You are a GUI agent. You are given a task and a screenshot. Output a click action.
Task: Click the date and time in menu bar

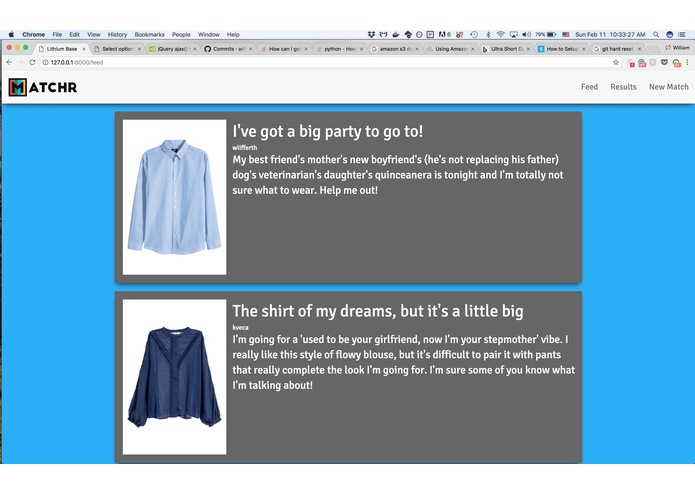click(610, 35)
